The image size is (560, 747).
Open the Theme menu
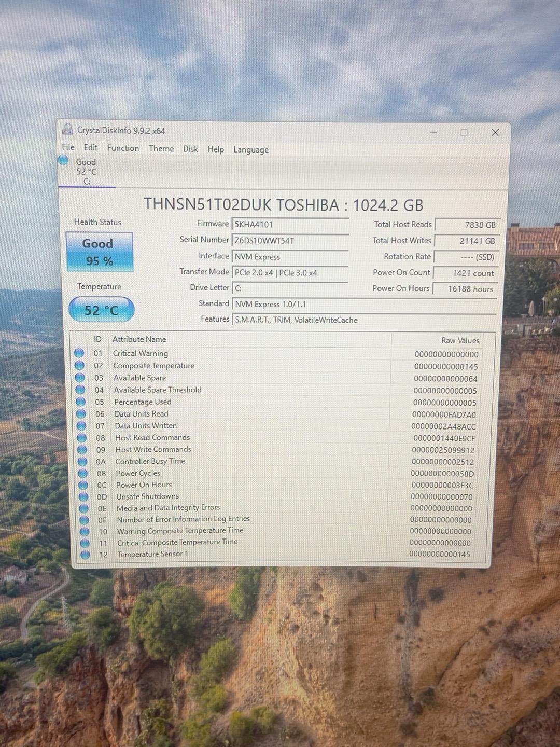161,149
